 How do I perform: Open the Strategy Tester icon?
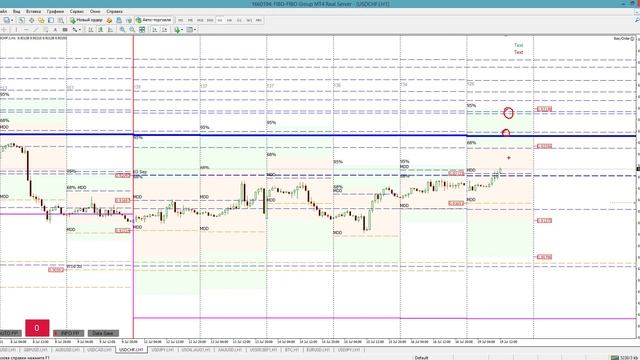pyautogui.click(x=61, y=20)
